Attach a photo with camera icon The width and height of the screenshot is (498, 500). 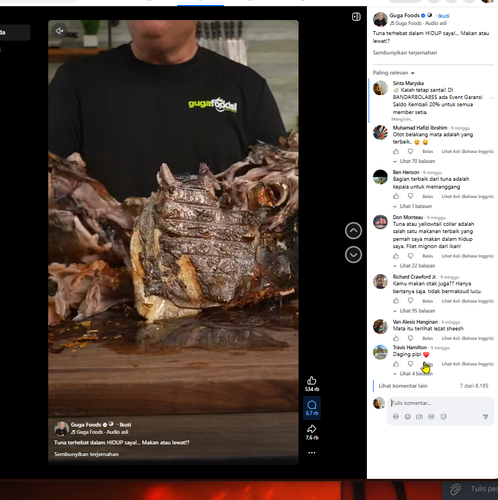419,417
